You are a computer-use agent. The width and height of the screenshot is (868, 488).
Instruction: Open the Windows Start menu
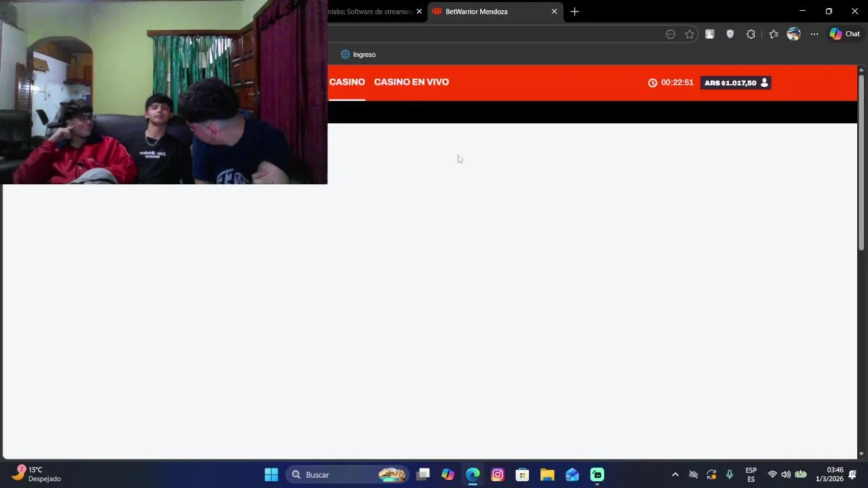coord(271,474)
